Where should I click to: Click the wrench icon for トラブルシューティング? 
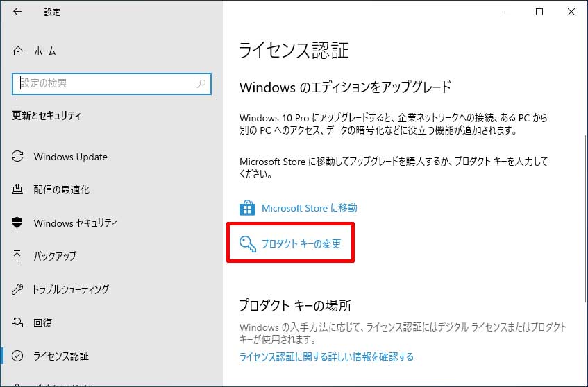pos(17,289)
